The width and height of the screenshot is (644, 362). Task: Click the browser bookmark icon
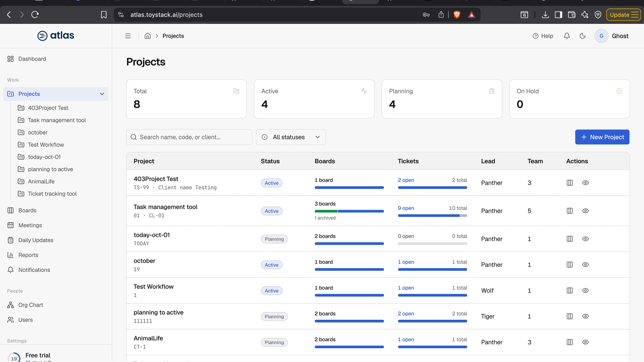103,14
